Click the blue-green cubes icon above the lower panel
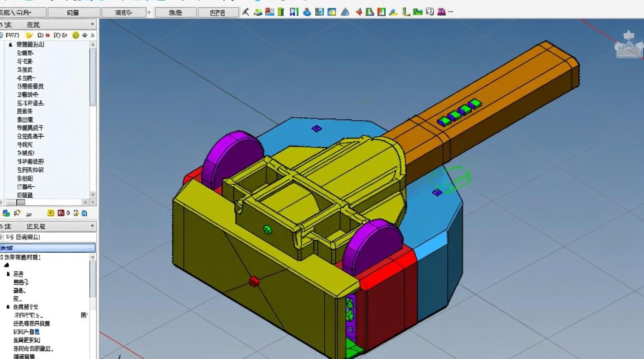Image resolution: width=644 pixels, height=359 pixels. (6, 213)
